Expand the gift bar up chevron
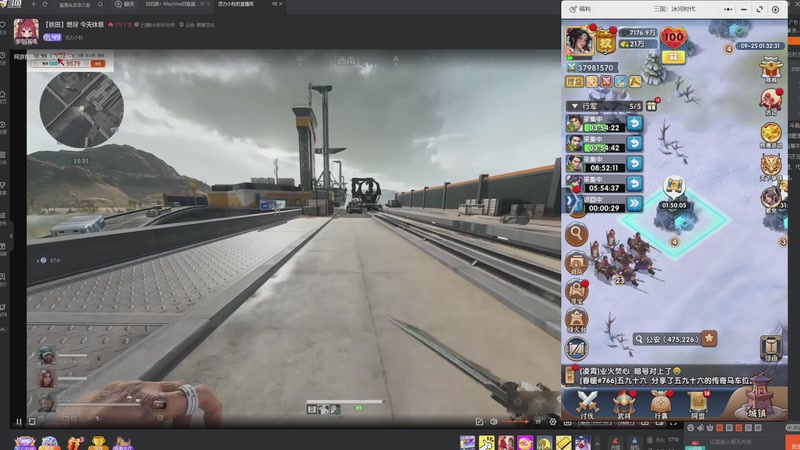The height and width of the screenshot is (450, 800). pyautogui.click(x=596, y=444)
